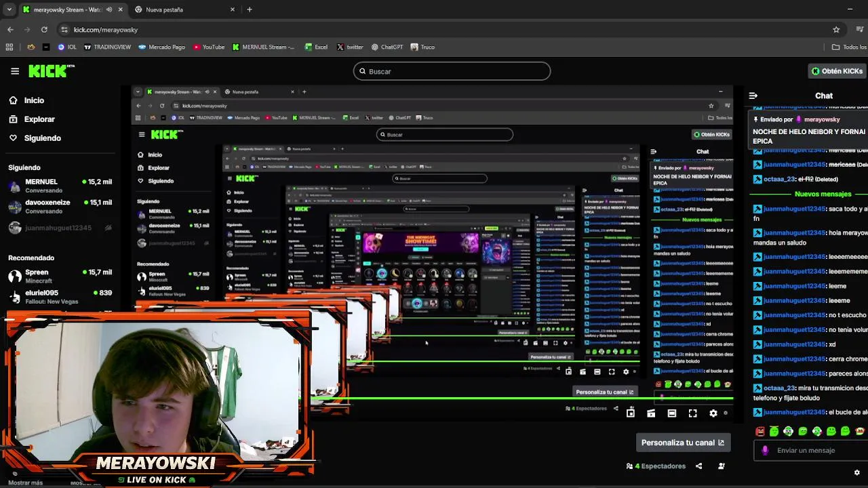The image size is (868, 488).
Task: Click the green KICK logo
Action: coord(51,71)
